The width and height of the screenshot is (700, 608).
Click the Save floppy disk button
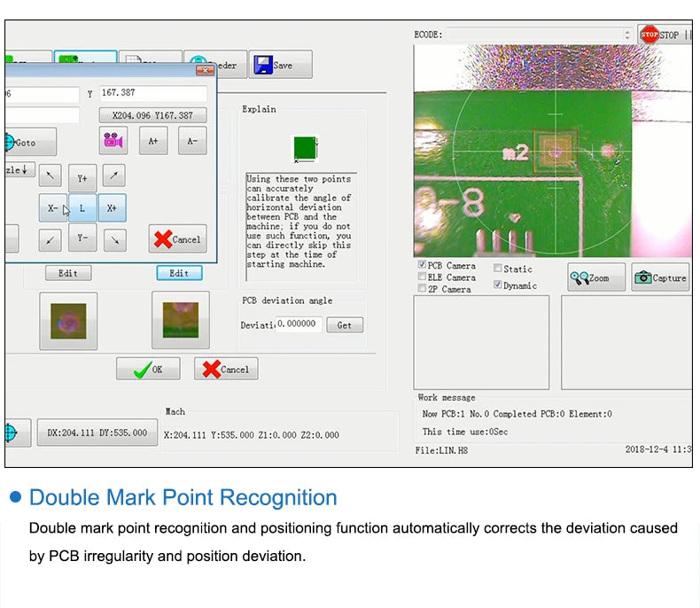(280, 65)
